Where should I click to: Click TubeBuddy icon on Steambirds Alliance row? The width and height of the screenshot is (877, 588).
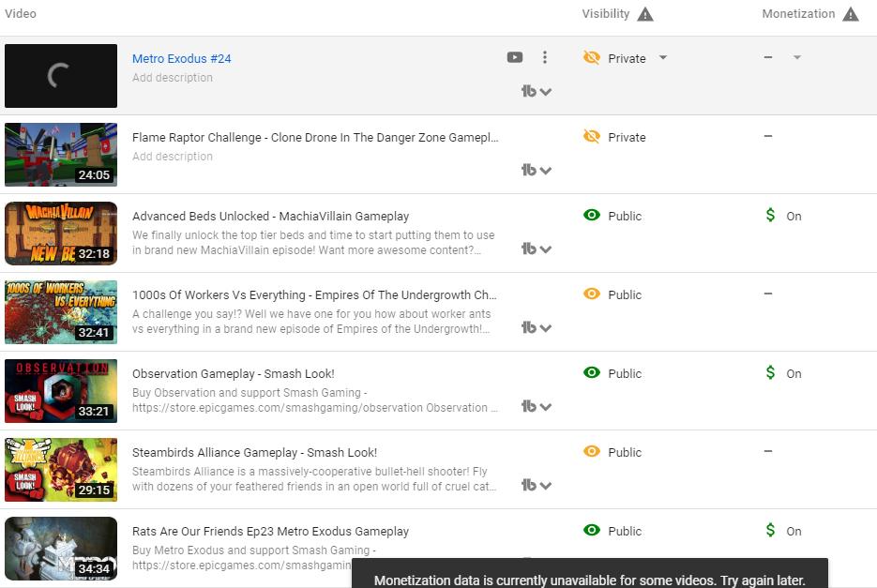click(x=529, y=486)
